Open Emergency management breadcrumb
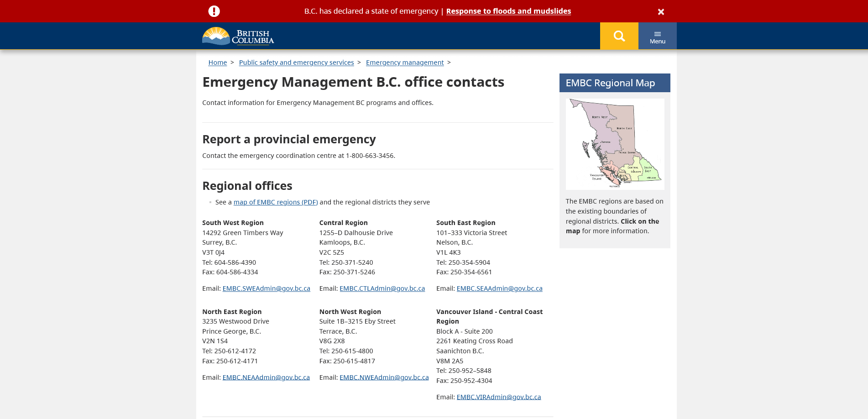This screenshot has height=419, width=868. coord(405,63)
